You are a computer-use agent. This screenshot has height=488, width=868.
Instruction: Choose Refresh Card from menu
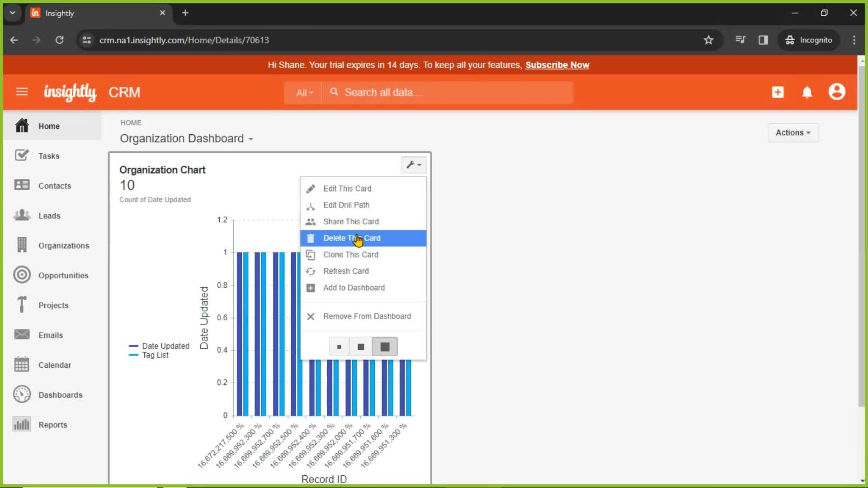point(346,271)
